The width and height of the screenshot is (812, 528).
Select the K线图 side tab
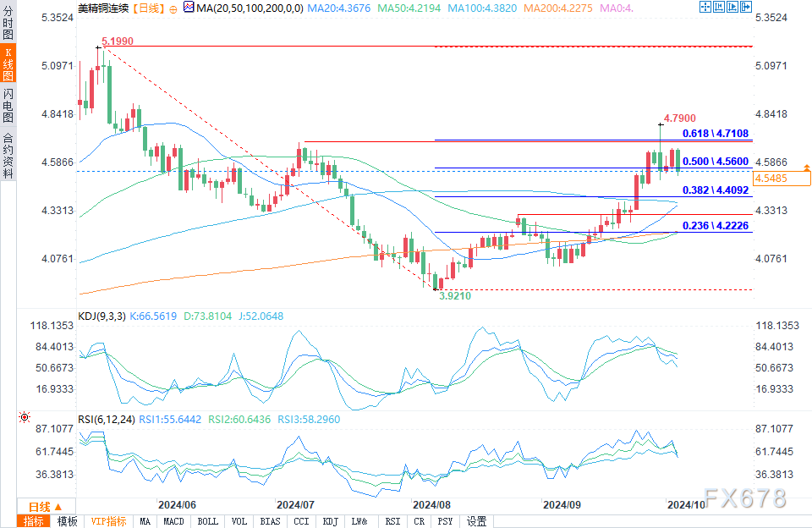click(x=8, y=63)
